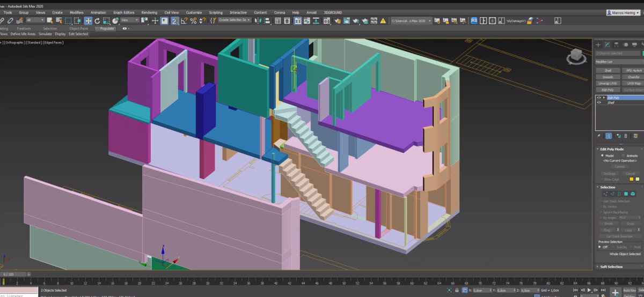This screenshot has width=644, height=297.
Task: Toggle the Angle Snap icon
Action: coord(184,20)
